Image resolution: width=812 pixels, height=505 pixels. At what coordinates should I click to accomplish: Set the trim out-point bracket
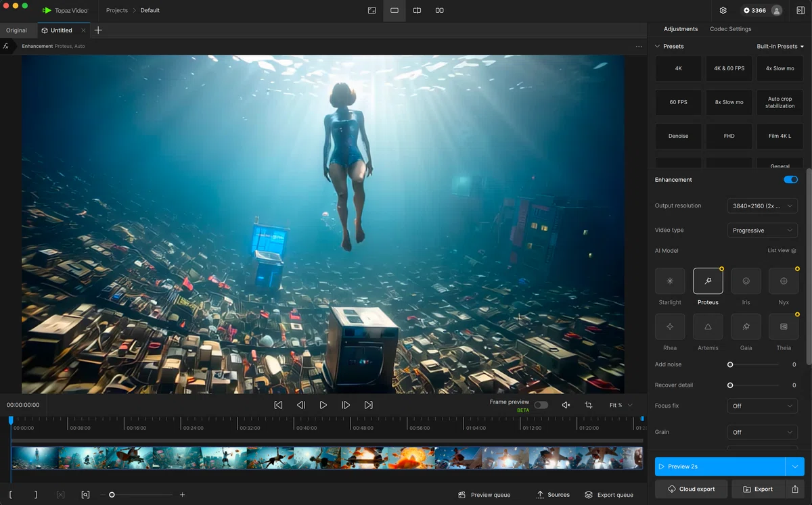[35, 495]
